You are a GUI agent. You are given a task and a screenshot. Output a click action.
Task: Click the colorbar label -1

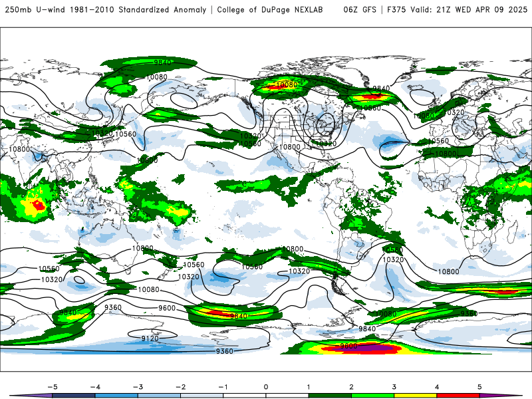coord(223,387)
